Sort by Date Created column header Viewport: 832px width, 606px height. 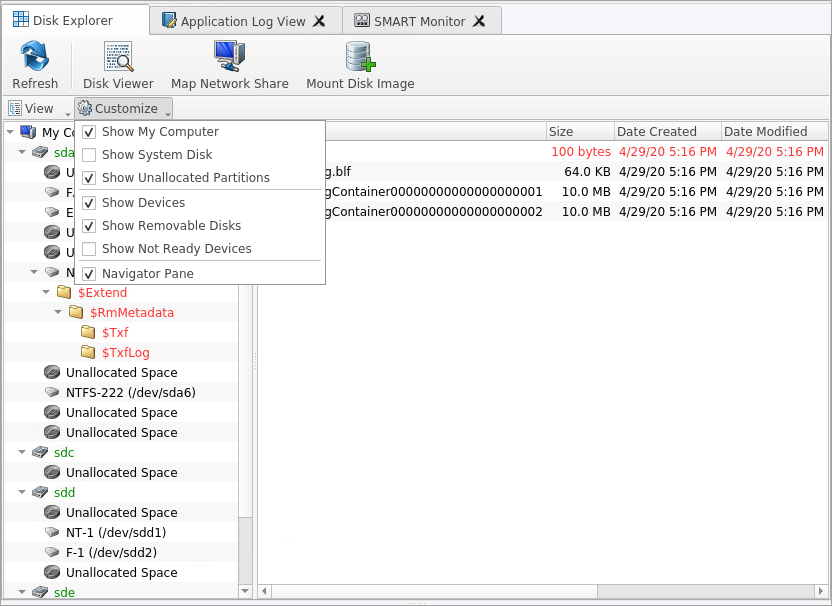point(656,131)
